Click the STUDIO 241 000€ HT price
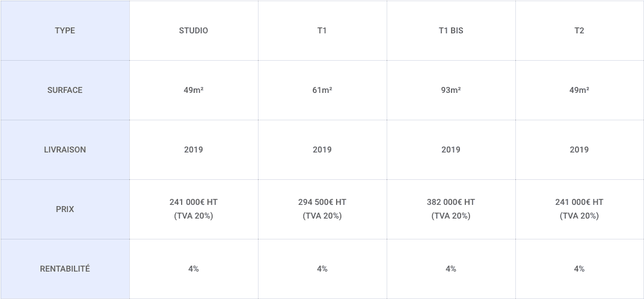The image size is (644, 299). 194,209
